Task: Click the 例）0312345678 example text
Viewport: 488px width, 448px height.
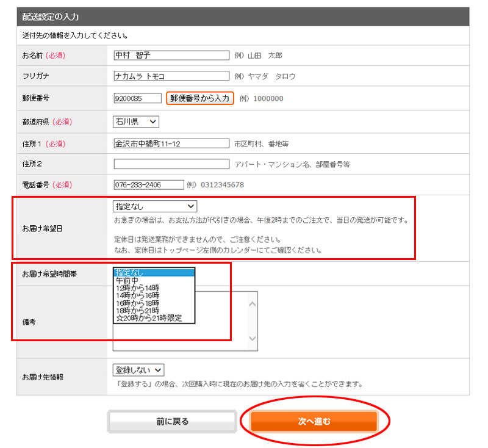Action: point(215,185)
